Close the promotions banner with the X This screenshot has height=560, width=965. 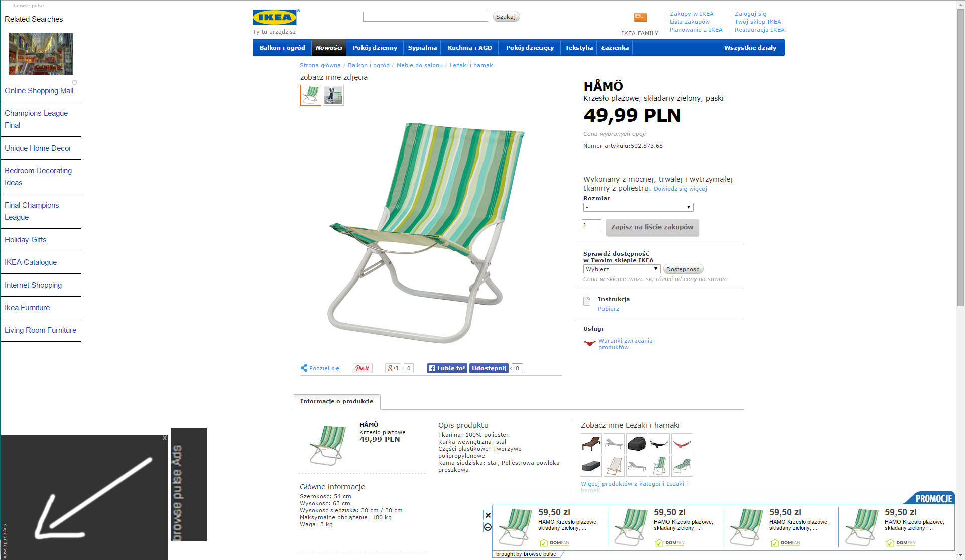pyautogui.click(x=488, y=515)
